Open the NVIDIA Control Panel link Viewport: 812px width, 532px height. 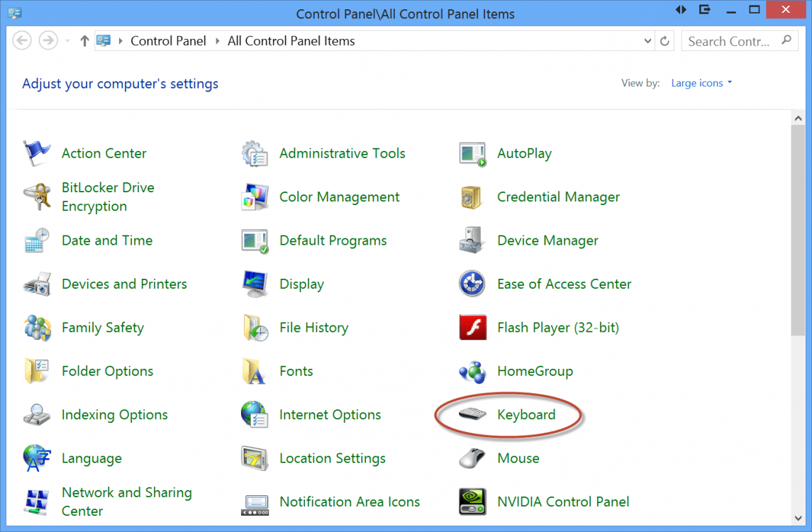pyautogui.click(x=563, y=501)
